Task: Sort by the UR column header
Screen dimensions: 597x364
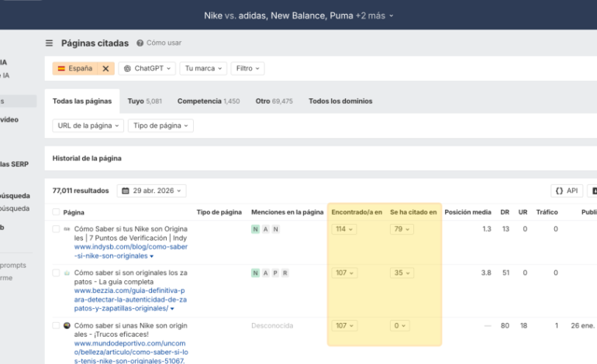Action: point(523,212)
